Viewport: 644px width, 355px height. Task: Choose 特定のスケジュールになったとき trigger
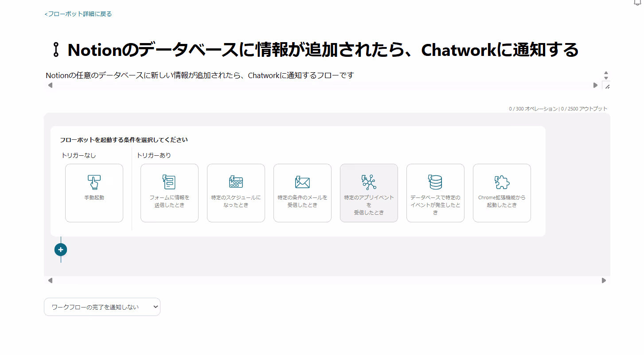236,193
